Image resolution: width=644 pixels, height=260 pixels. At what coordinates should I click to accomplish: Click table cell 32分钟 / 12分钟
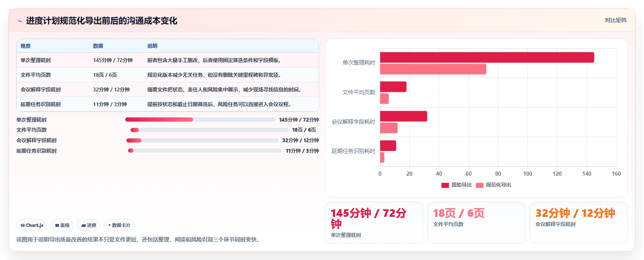click(x=111, y=90)
